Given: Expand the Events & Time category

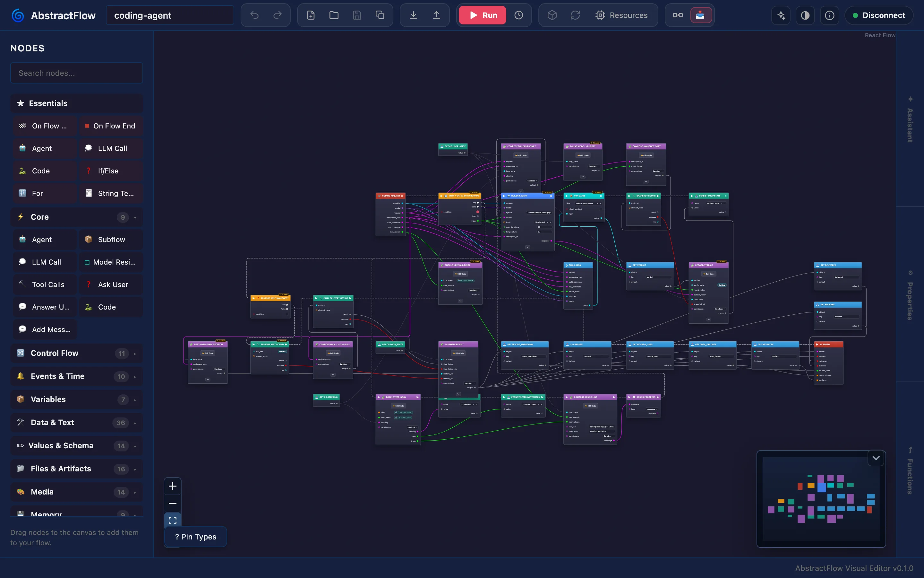Looking at the screenshot, I should [x=77, y=376].
